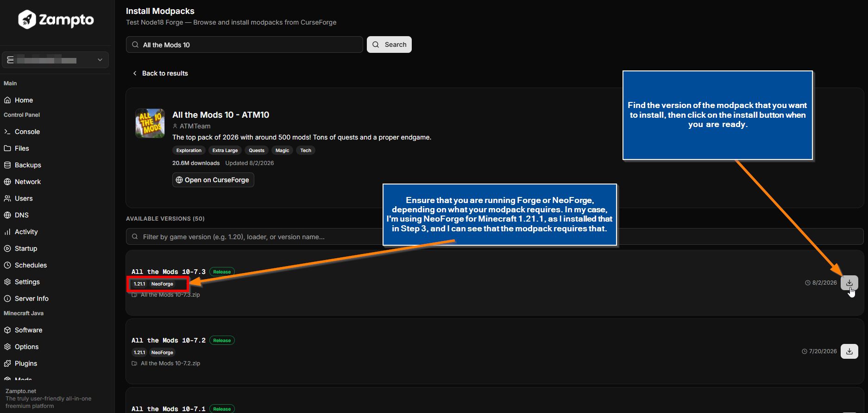Open on CurseForge button
The height and width of the screenshot is (413, 868).
tap(213, 180)
